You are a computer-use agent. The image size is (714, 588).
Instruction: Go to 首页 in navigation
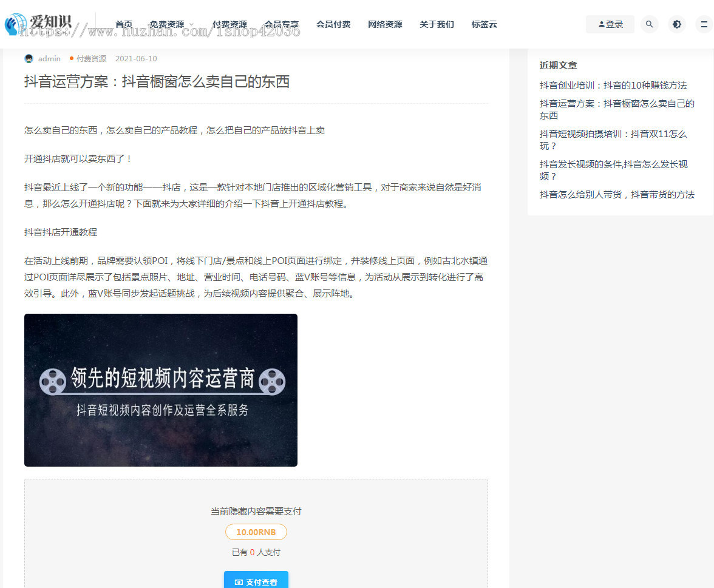point(124,24)
